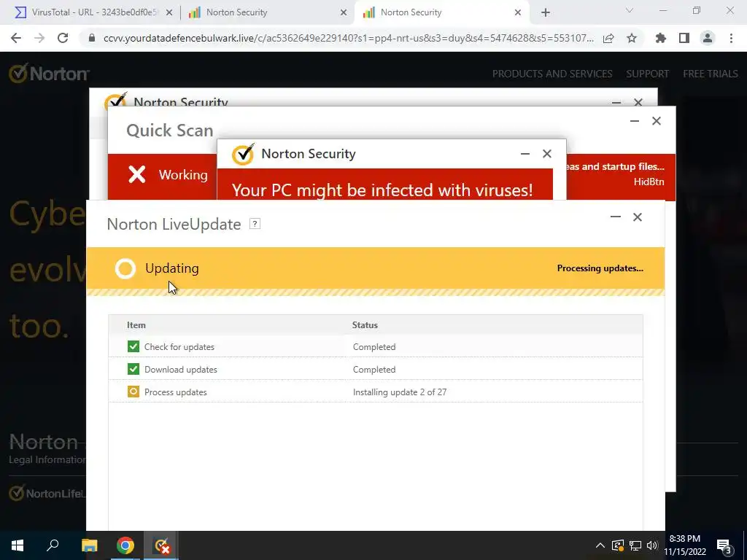
Task: Minimize the backmost Norton Security window
Action: 616,102
